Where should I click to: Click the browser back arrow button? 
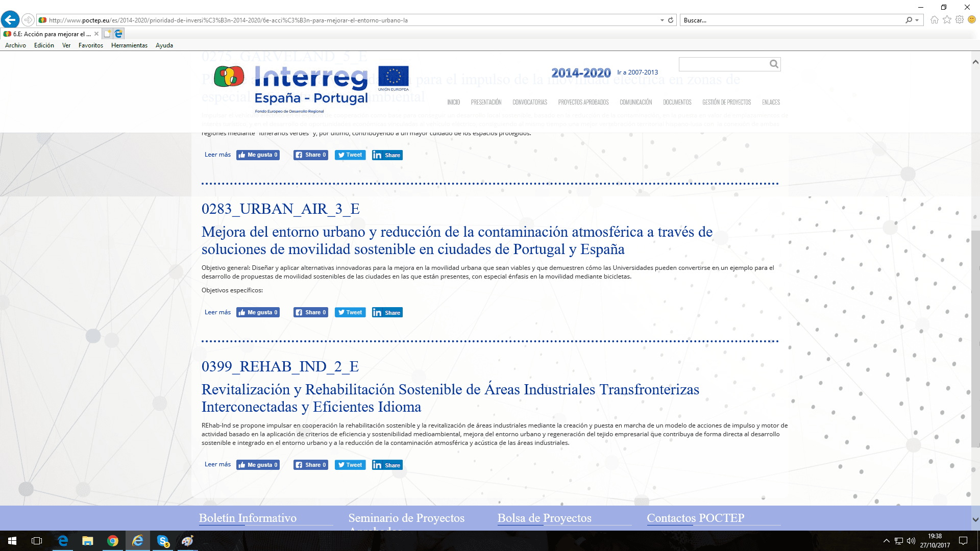coord(10,20)
